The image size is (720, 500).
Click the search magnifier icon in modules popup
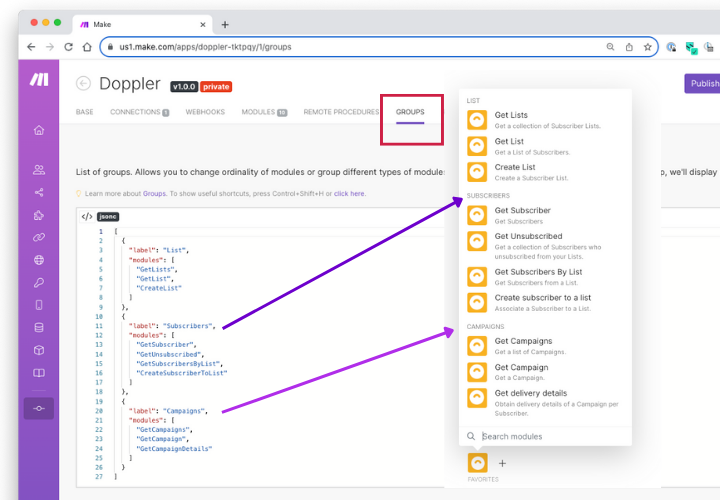[471, 436]
